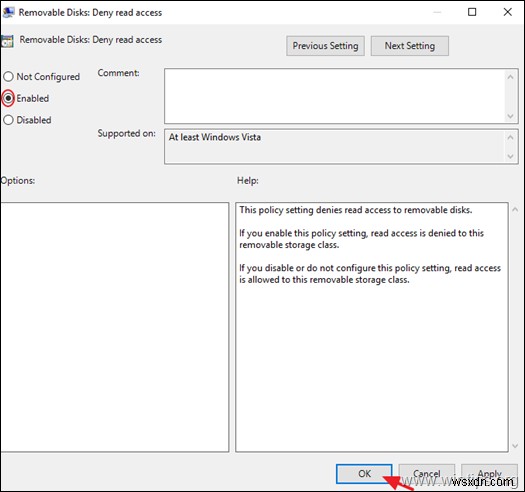Click inside the Comment text box
Screen dimensions: 525x492
[x=335, y=96]
